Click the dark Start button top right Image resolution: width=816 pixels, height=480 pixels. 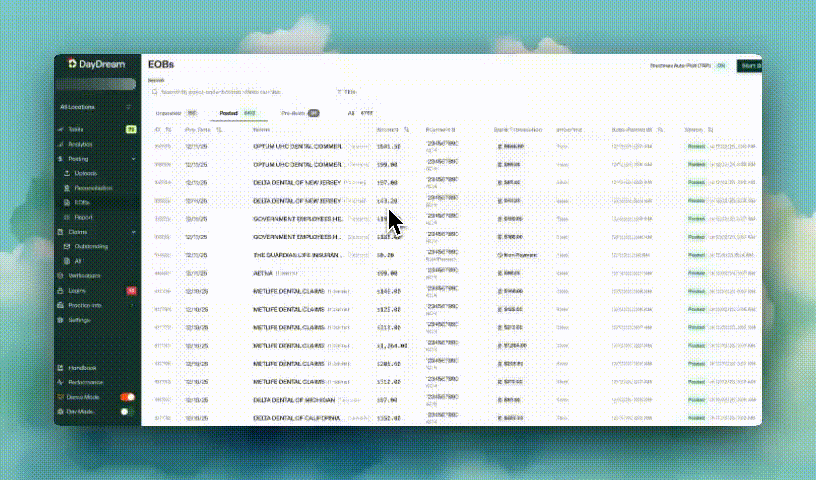(749, 66)
